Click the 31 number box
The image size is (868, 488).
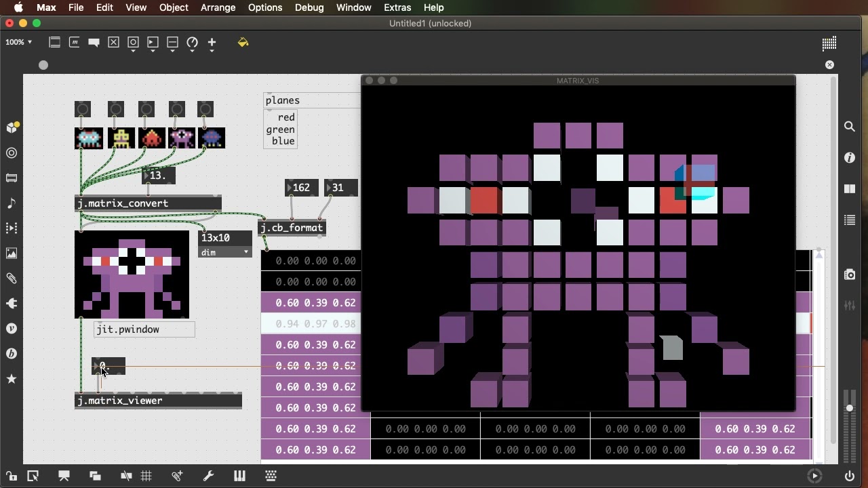341,188
